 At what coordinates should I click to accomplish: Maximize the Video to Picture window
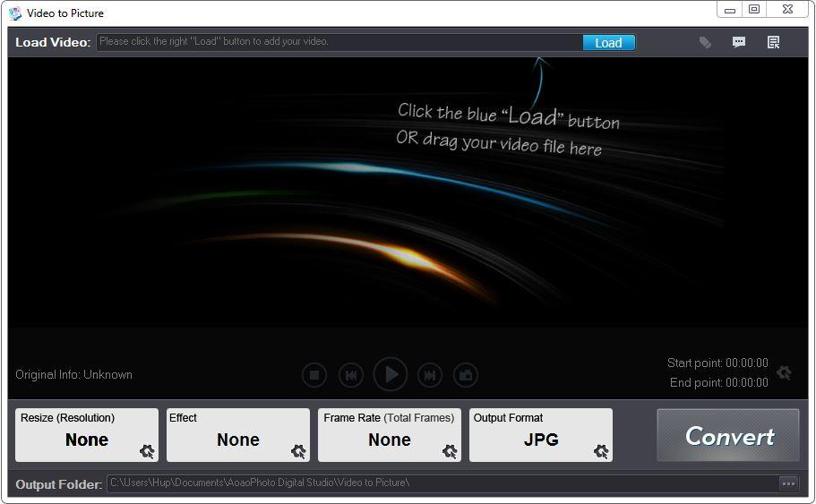point(754,9)
